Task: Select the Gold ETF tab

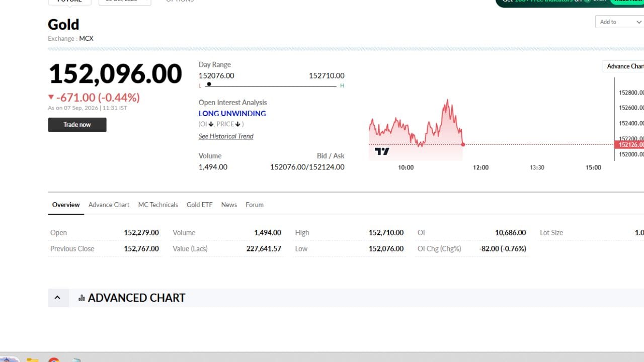Action: tap(199, 205)
